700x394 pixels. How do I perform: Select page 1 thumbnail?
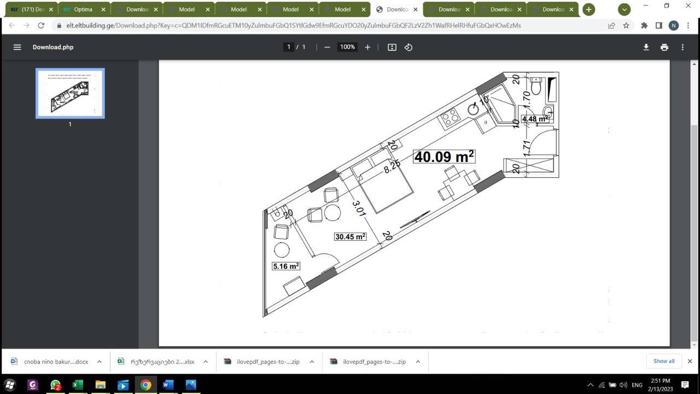70,93
